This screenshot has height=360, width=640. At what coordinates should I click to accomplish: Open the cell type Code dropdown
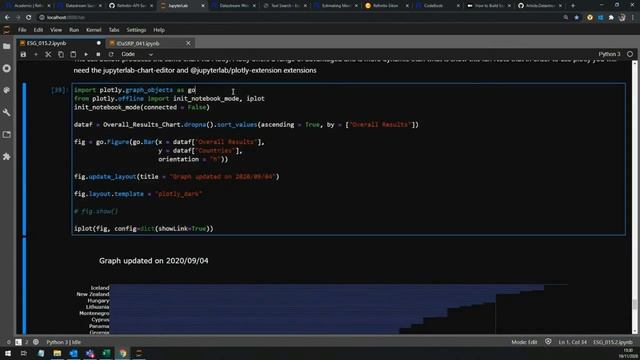pyautogui.click(x=137, y=54)
